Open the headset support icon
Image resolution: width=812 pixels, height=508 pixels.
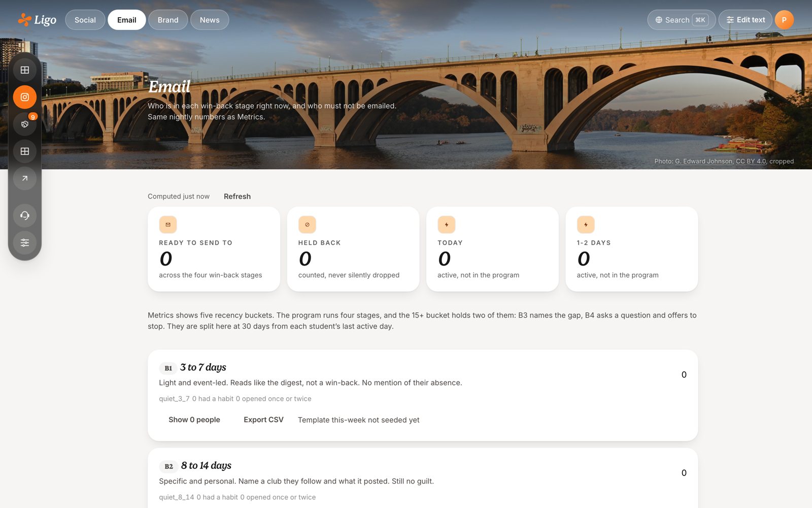tap(24, 215)
